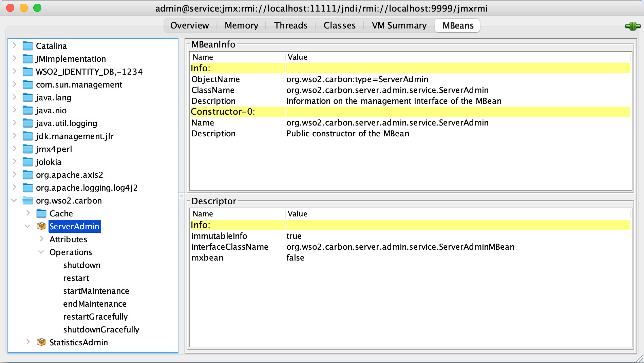
Task: Click the org.apache.axis2 folder icon
Action: click(28, 175)
